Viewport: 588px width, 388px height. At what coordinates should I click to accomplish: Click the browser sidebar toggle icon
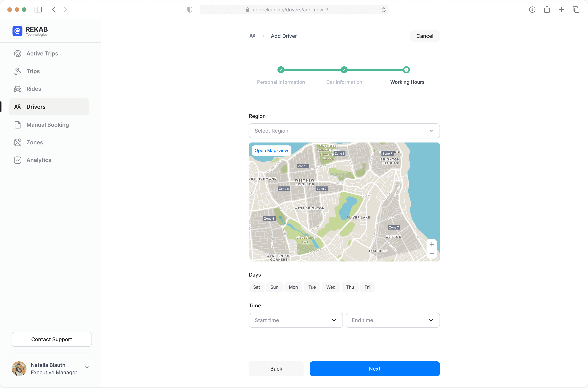(38, 10)
